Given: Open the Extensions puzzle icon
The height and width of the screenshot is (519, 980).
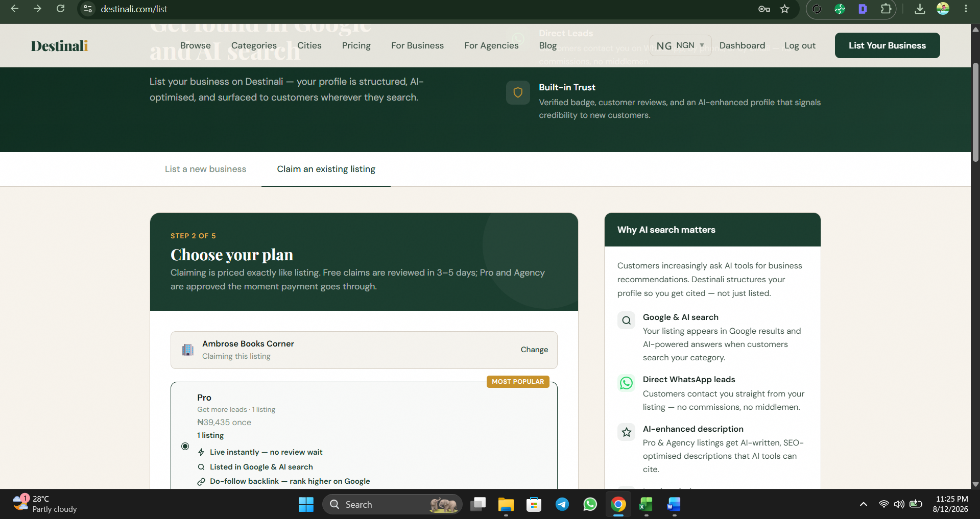Looking at the screenshot, I should coord(886,9).
